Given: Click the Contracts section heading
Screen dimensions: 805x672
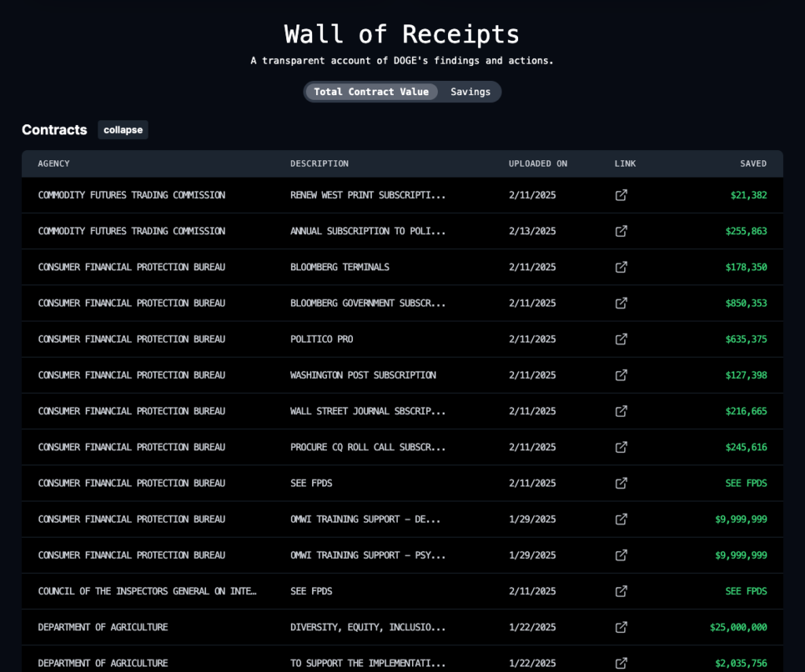Looking at the screenshot, I should 54,130.
